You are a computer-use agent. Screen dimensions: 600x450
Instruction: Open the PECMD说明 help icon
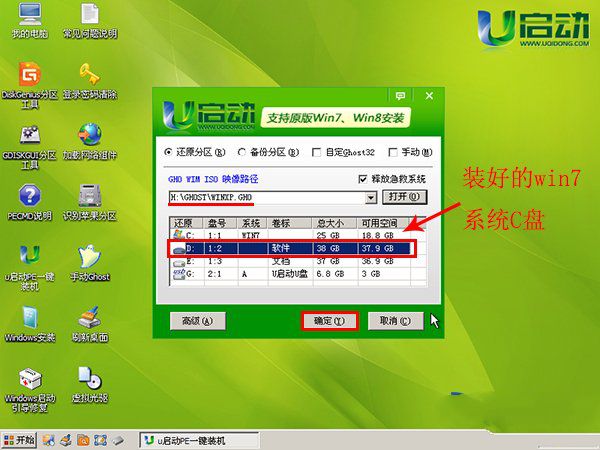click(x=30, y=196)
